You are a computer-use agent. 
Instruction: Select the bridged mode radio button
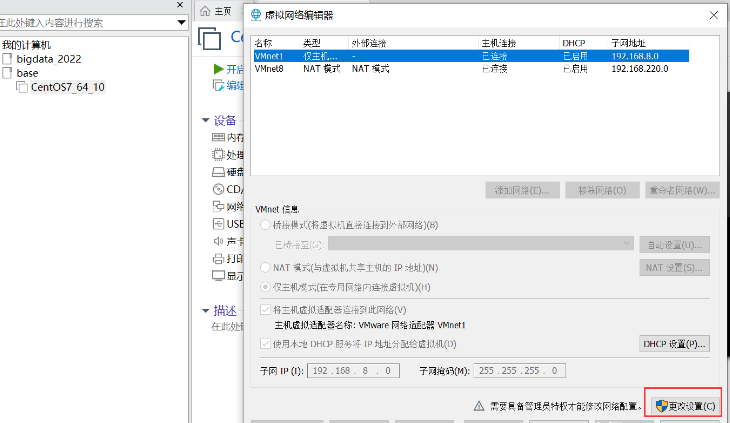coord(265,225)
